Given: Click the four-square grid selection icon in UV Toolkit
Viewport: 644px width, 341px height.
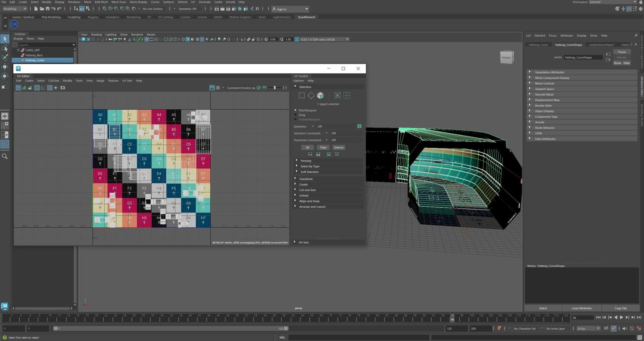Looking at the screenshot, I should [347, 95].
